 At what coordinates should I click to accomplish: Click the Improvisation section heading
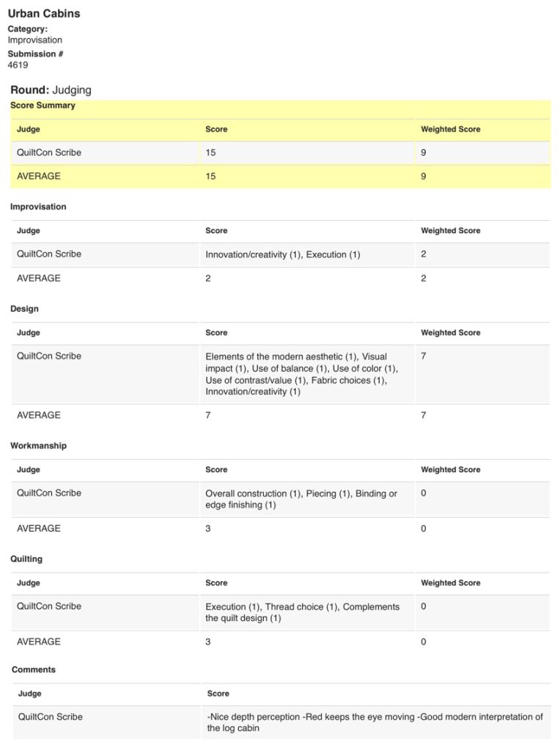pos(38,207)
